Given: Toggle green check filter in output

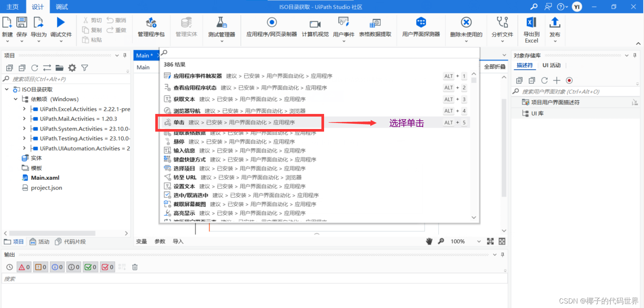Looking at the screenshot, I should click(90, 267).
